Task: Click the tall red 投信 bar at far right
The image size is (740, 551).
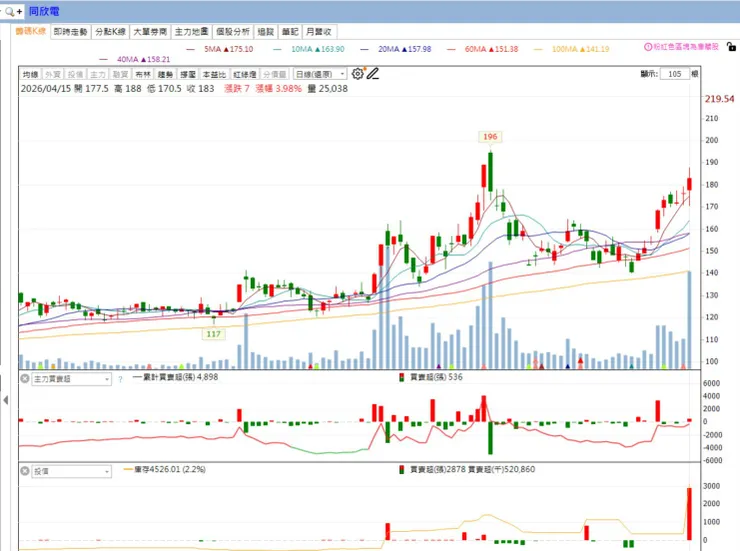Action: click(x=690, y=514)
